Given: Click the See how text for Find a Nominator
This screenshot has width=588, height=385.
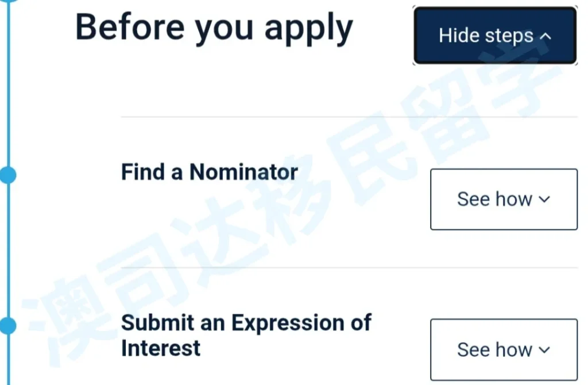Looking at the screenshot, I should (x=494, y=199).
